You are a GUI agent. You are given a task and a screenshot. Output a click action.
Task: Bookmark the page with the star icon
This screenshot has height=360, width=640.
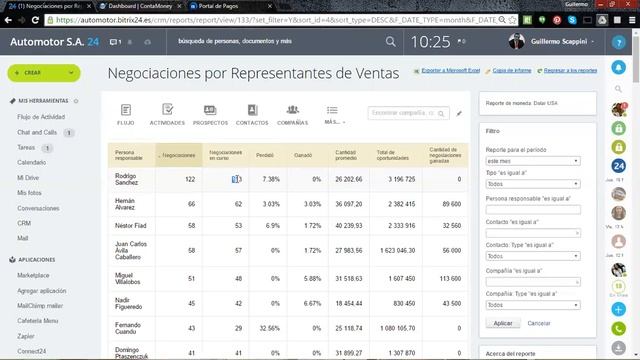[512, 20]
